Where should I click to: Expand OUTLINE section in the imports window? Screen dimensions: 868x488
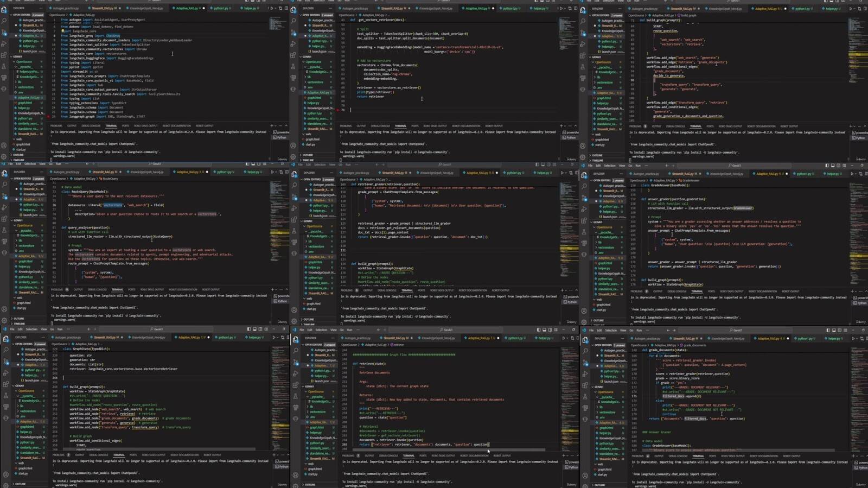(x=19, y=155)
